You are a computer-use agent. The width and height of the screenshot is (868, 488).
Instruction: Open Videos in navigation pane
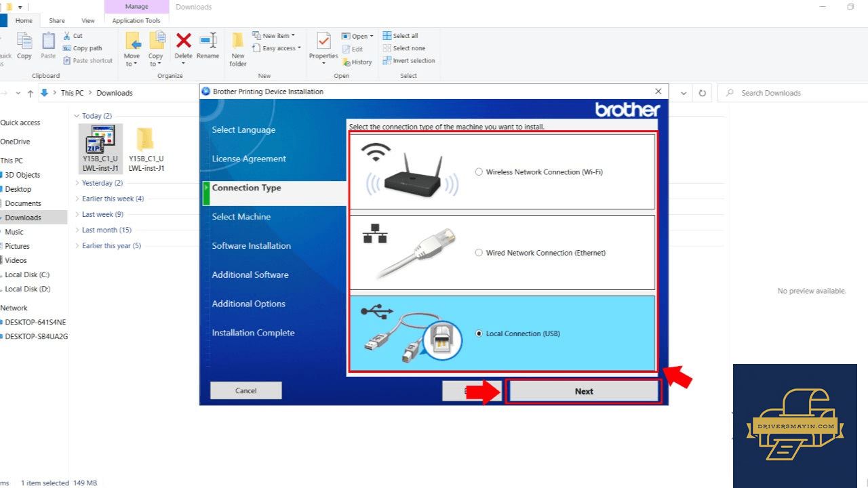click(16, 260)
